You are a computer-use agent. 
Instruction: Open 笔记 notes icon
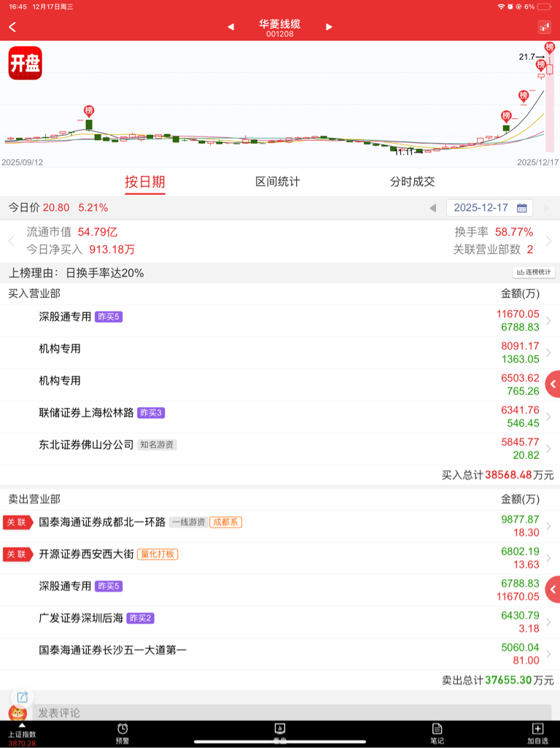(437, 733)
